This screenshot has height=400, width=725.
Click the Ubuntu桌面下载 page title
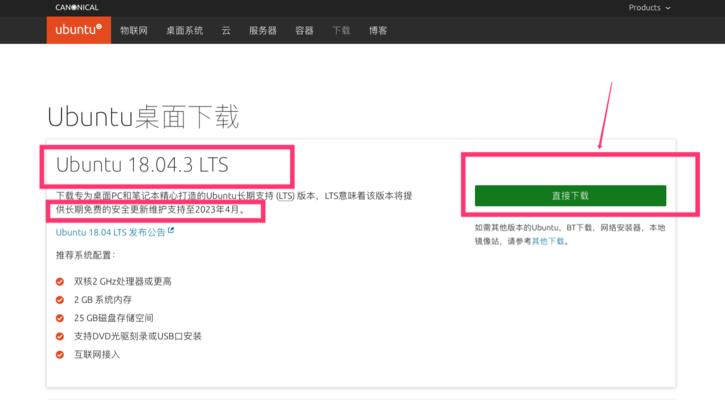143,117
